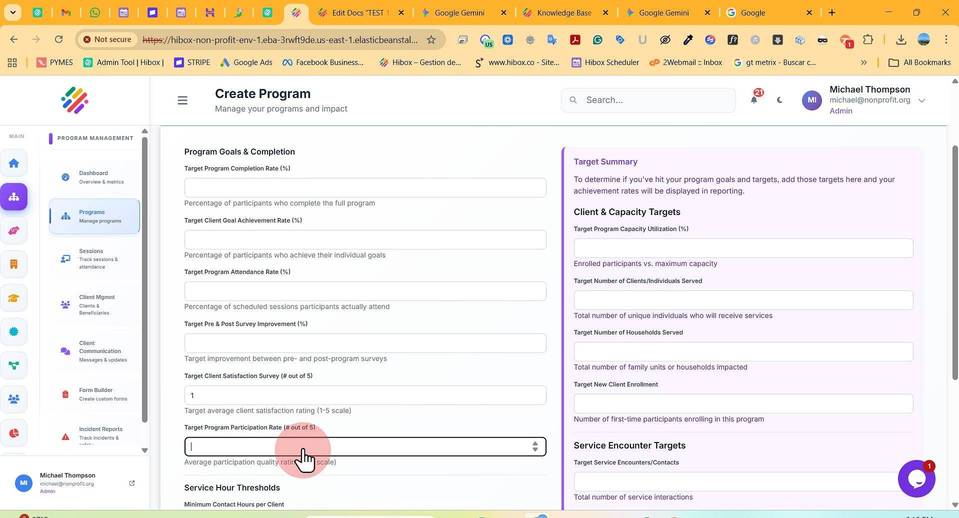Toggle dark mode moon icon
Image resolution: width=959 pixels, height=518 pixels.
tap(779, 100)
